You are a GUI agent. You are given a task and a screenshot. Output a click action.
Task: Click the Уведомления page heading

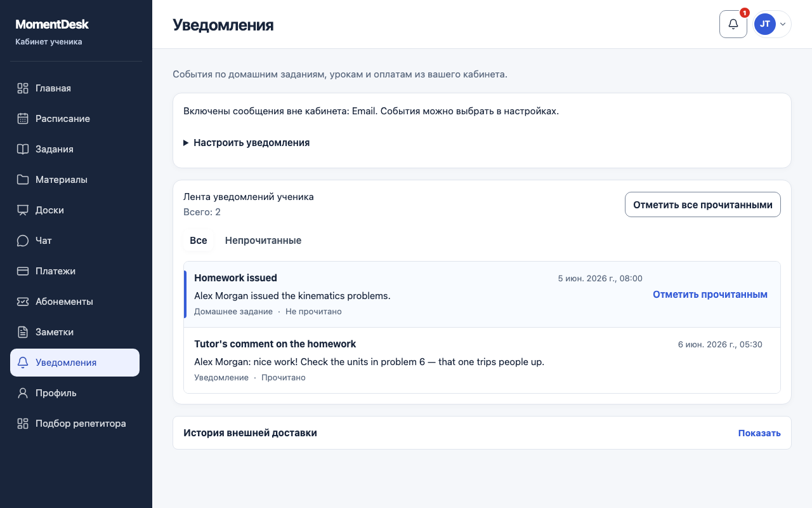(223, 25)
